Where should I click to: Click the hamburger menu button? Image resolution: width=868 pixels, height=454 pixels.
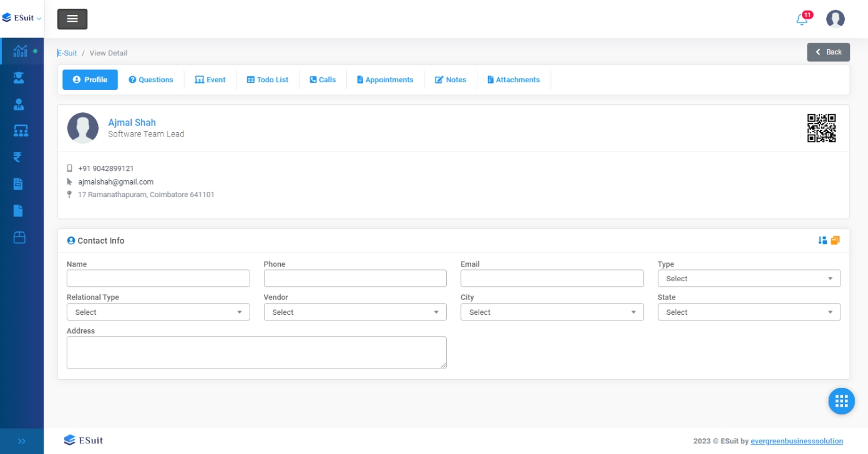pos(72,19)
